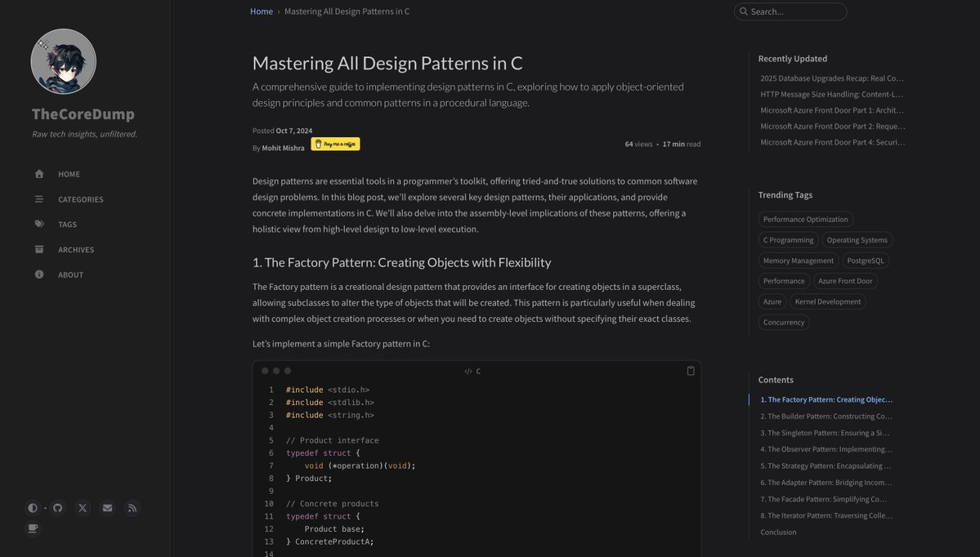Click the profile avatar image
980x557 pixels.
tap(63, 61)
